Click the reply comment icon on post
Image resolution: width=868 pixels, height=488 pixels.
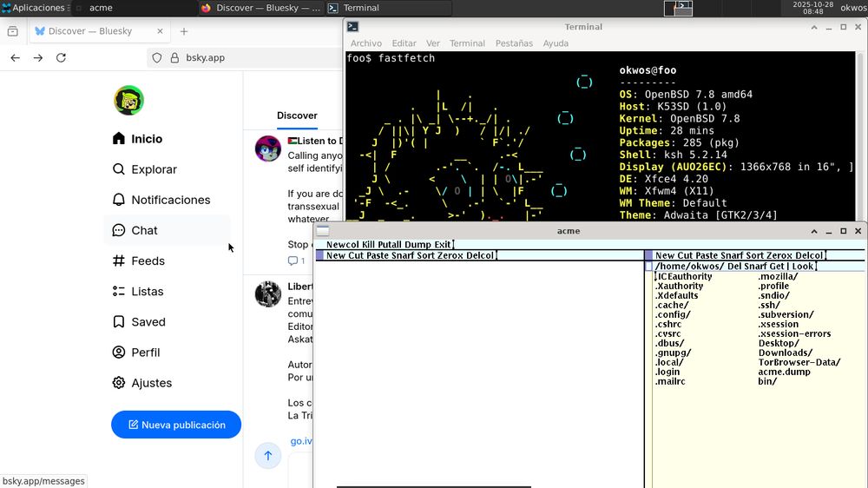[293, 260]
